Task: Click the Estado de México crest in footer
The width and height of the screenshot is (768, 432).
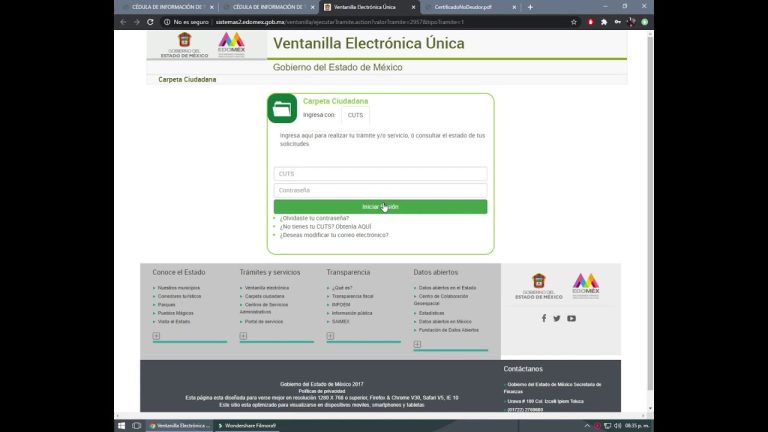Action: pos(539,287)
